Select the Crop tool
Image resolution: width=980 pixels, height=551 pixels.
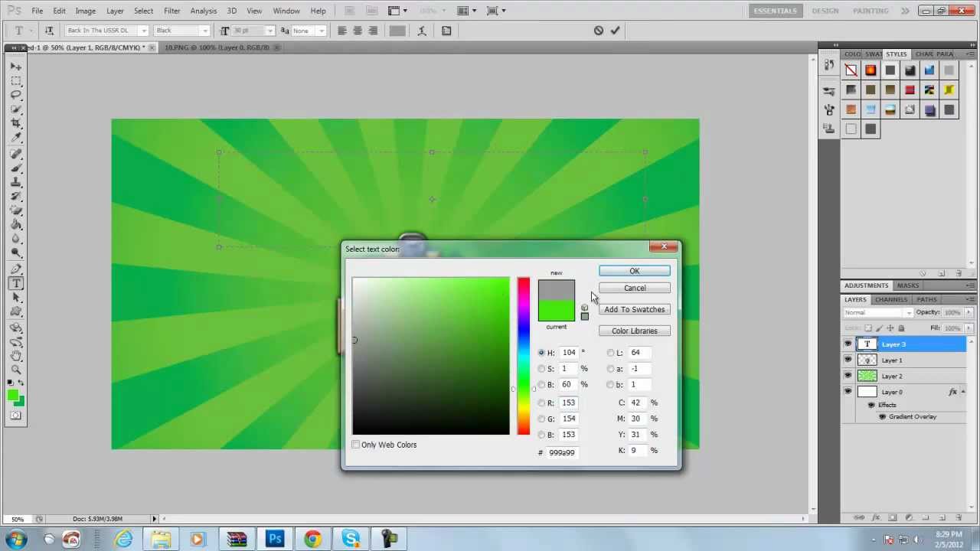[x=16, y=123]
